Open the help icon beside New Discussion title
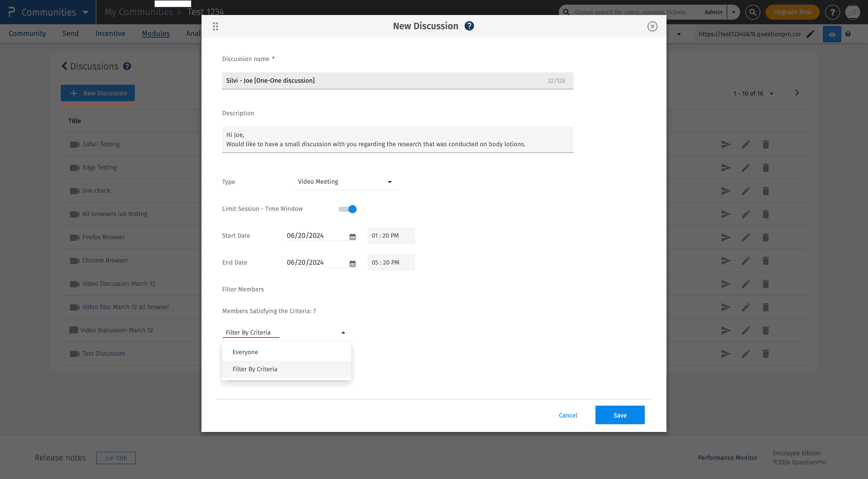868x479 pixels. point(470,26)
